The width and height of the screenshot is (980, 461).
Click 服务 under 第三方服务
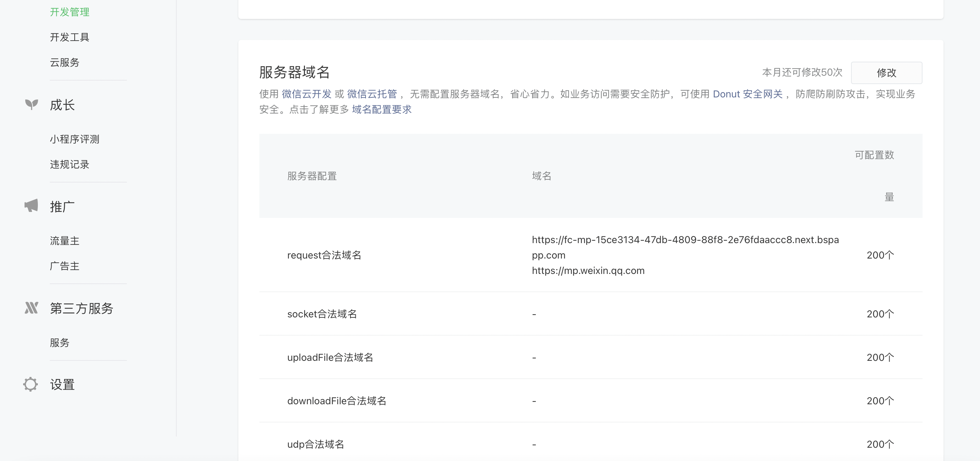(60, 343)
